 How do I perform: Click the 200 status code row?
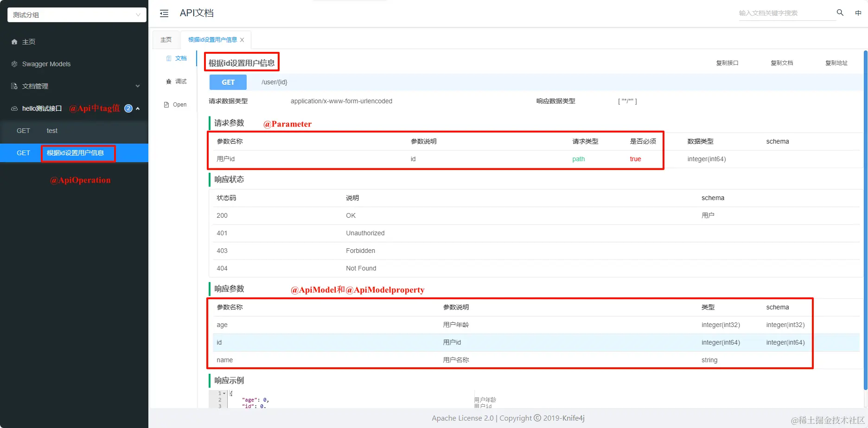[536, 215]
